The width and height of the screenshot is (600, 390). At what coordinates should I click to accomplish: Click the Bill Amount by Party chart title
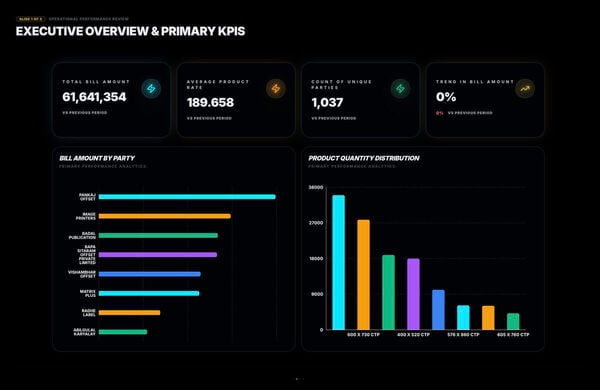(97, 158)
